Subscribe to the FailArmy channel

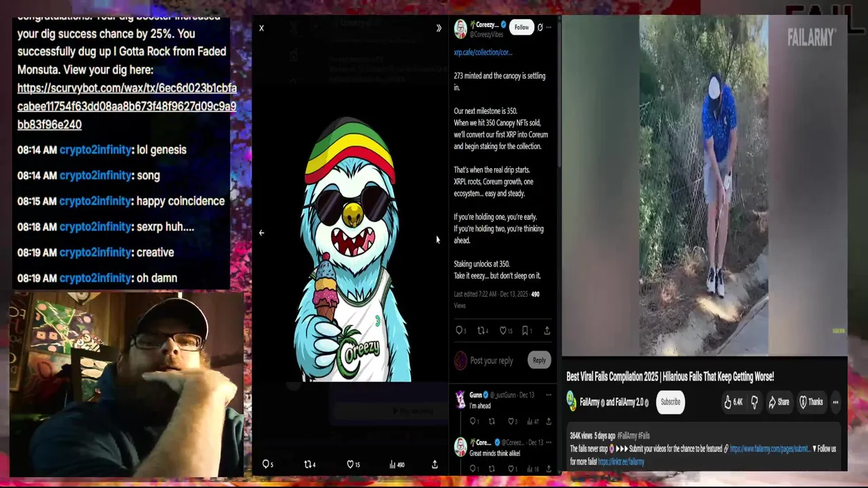click(x=671, y=402)
